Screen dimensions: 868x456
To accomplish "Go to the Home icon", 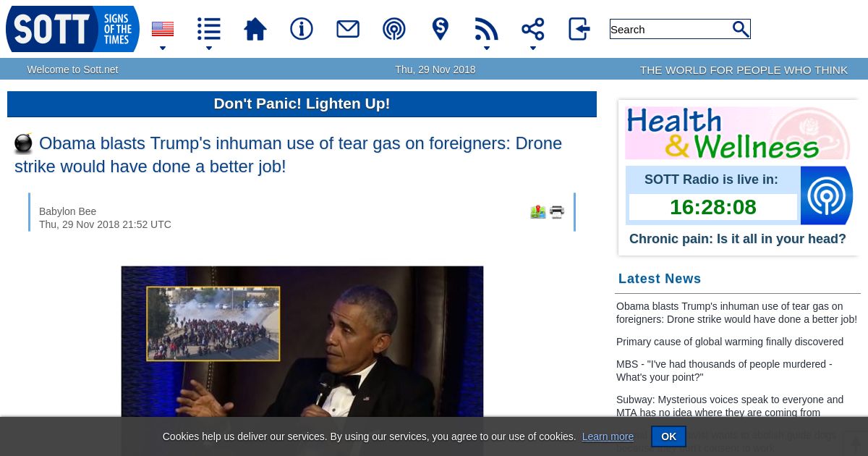I will (x=255, y=29).
